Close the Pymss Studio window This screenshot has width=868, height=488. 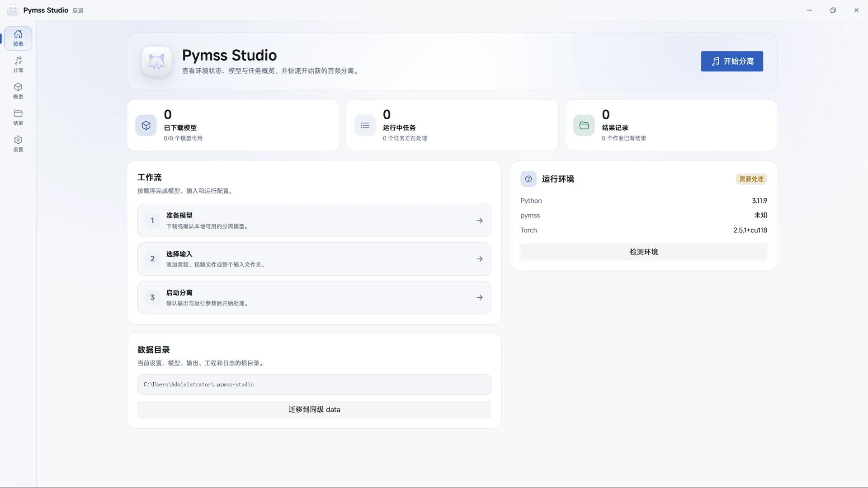click(856, 10)
